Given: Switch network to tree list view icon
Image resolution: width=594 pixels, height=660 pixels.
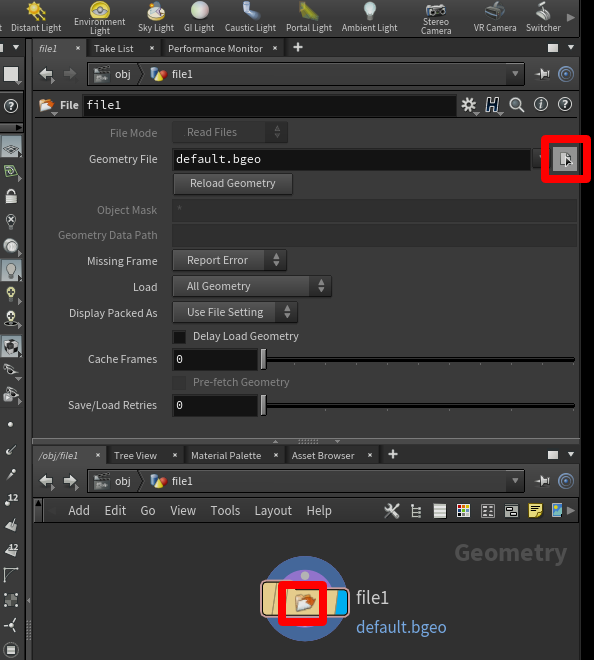Looking at the screenshot, I should pos(416,511).
